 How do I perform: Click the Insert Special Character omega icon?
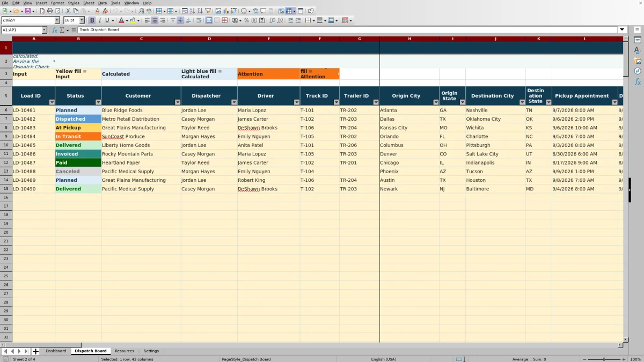pyautogui.click(x=244, y=11)
